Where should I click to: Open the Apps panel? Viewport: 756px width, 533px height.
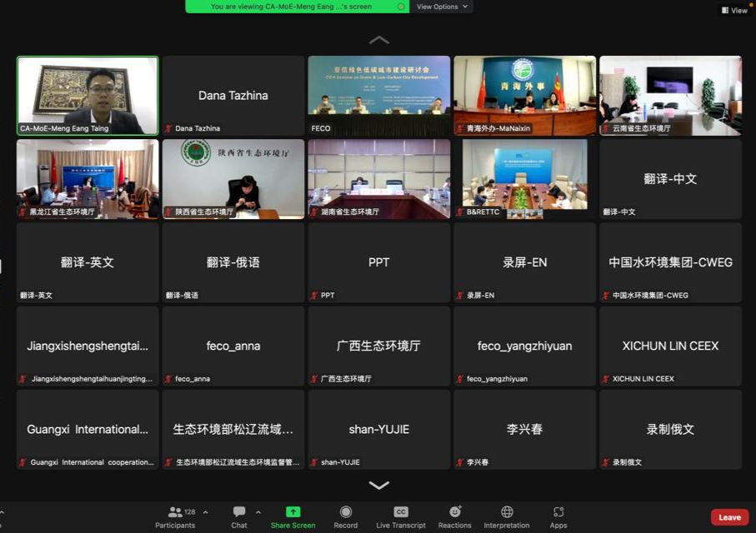click(x=558, y=516)
